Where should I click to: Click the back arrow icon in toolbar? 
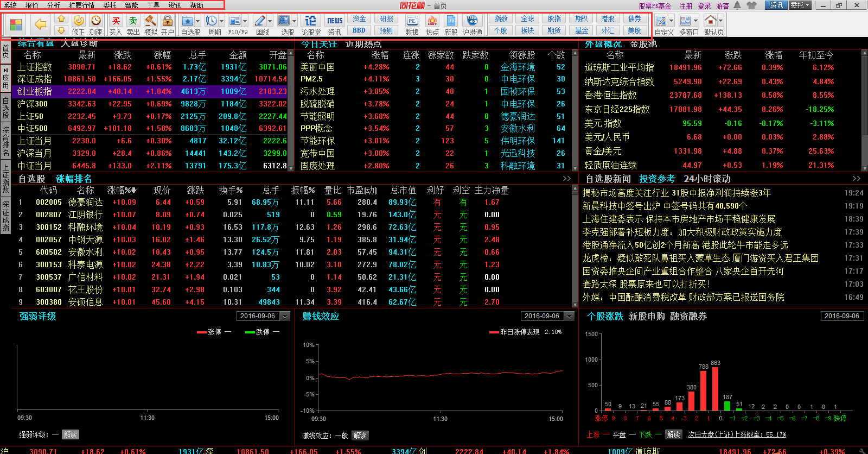(40, 24)
